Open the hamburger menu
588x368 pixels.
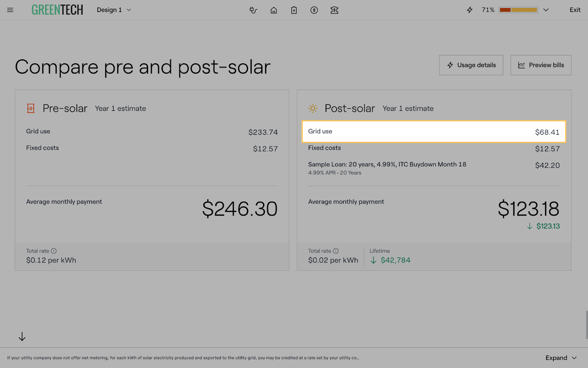pyautogui.click(x=10, y=10)
